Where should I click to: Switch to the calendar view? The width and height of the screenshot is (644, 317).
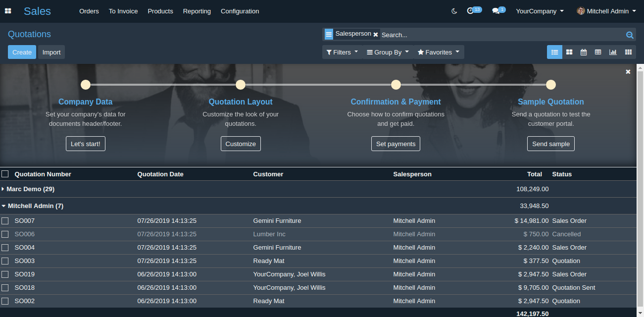click(x=584, y=52)
